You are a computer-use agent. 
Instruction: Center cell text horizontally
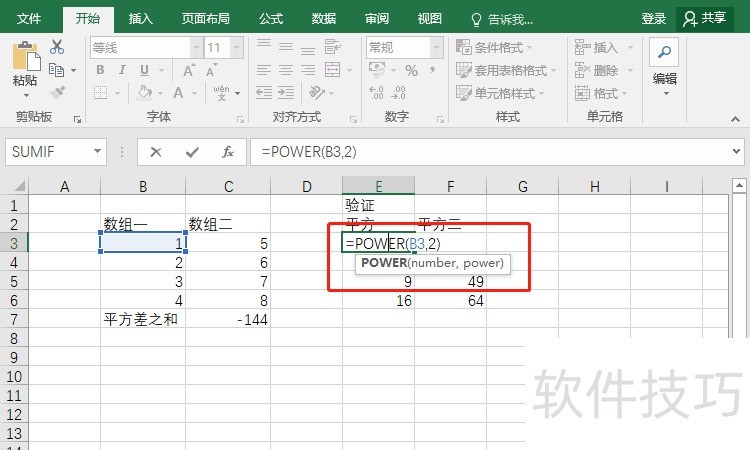click(x=286, y=70)
